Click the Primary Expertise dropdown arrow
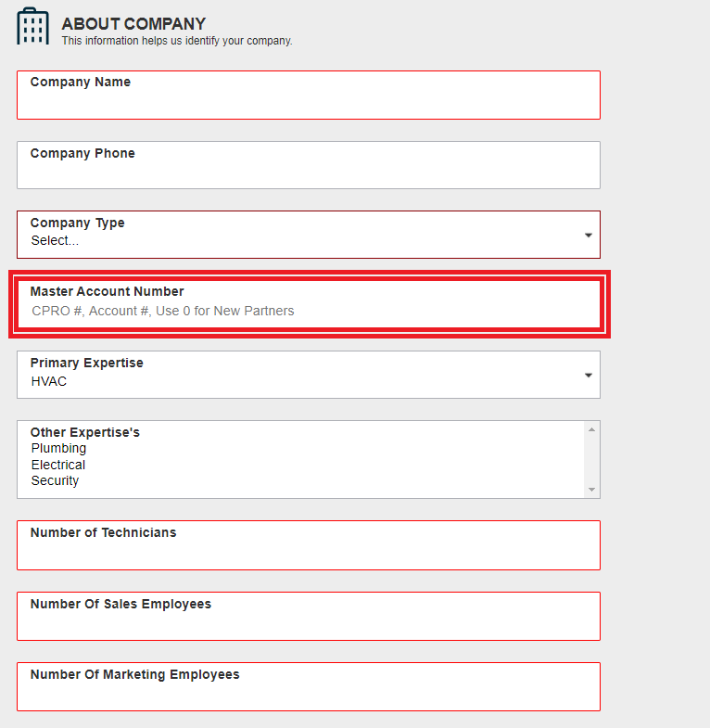710x728 pixels. (588, 376)
